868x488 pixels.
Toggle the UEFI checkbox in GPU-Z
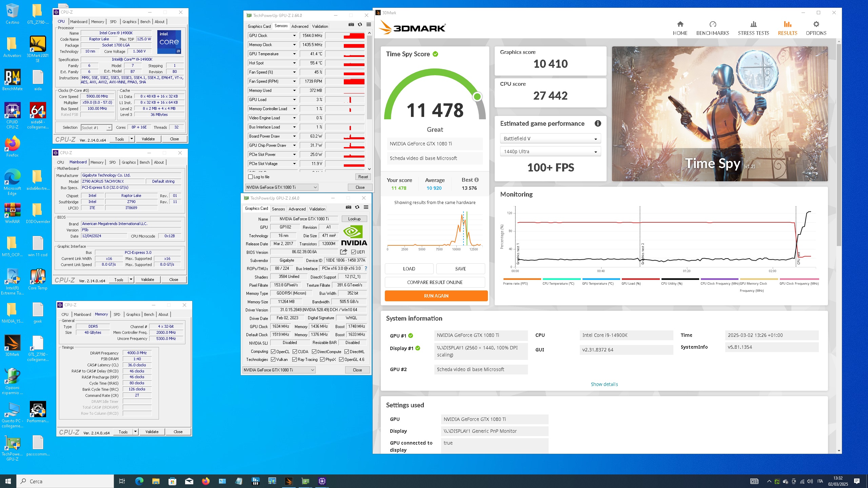pyautogui.click(x=354, y=252)
